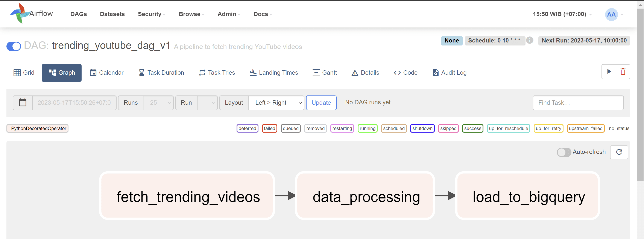Click the page vertical scrollbar
This screenshot has height=239, width=644.
point(640,95)
